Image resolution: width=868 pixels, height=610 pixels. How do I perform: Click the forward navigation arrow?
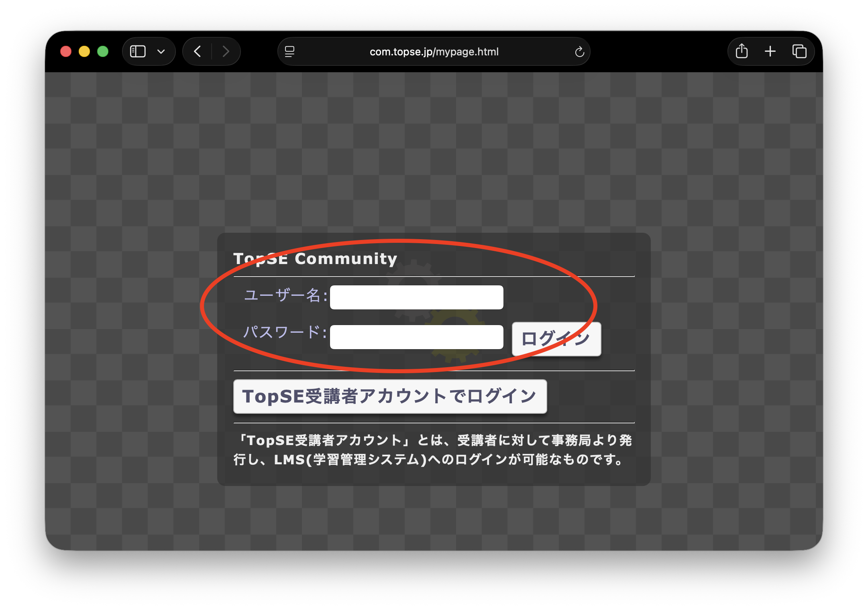(x=226, y=51)
